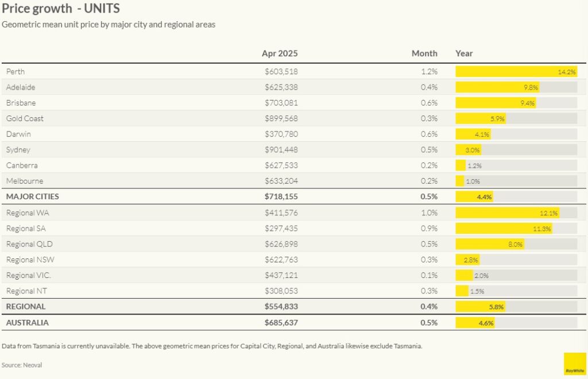Click the Month column header

(424, 53)
